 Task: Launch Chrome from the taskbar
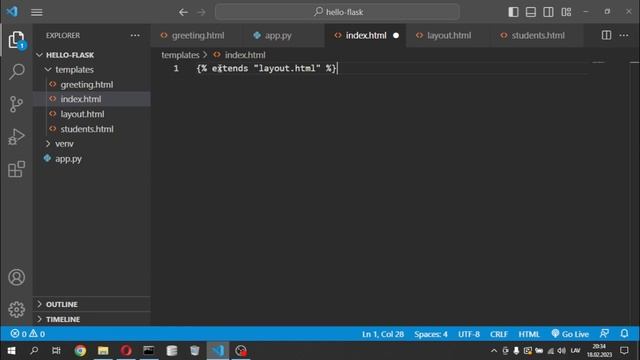pyautogui.click(x=80, y=351)
